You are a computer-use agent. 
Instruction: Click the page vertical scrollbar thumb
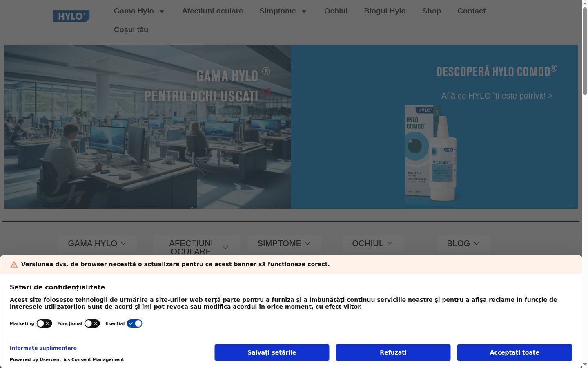pos(585,51)
